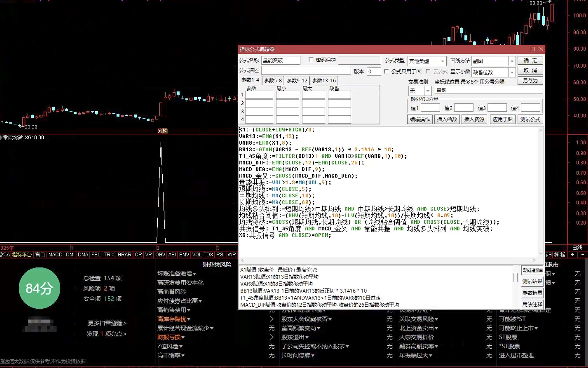Screen dimensions: 588x368
Task: Click the 坐标线位置 field showing 自动
Action: click(489, 90)
